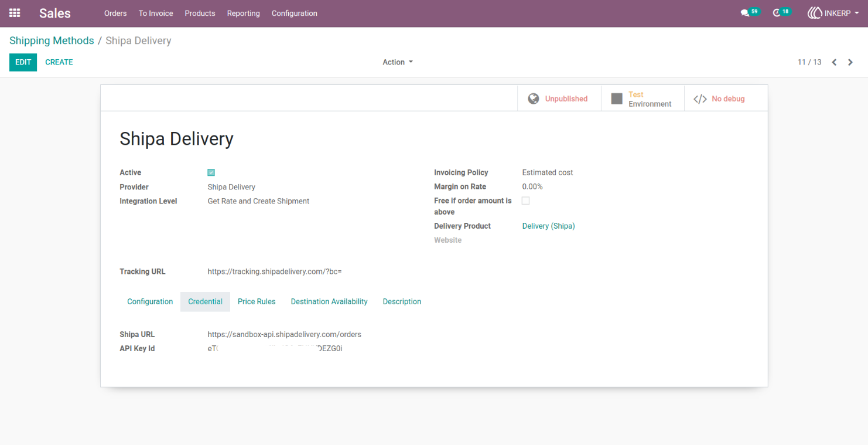Open the Description tab
Image resolution: width=868 pixels, height=445 pixels.
coord(402,301)
